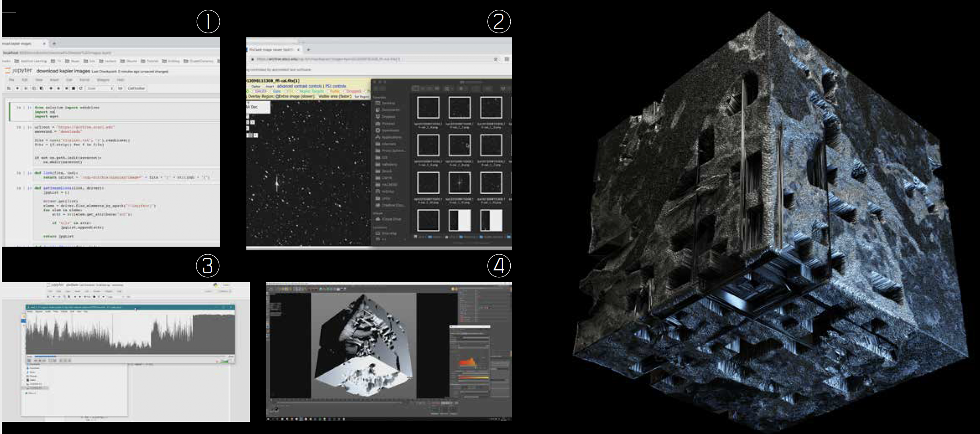
Task: Open the File menu in Jupyter notebook
Action: coord(11,80)
